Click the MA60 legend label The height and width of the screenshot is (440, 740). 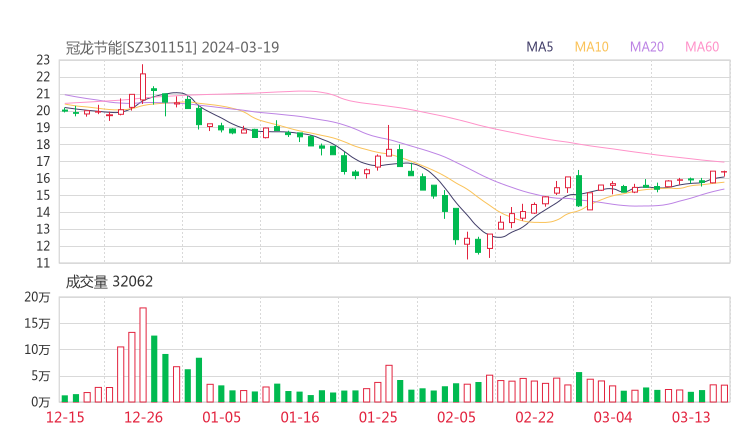click(x=702, y=47)
